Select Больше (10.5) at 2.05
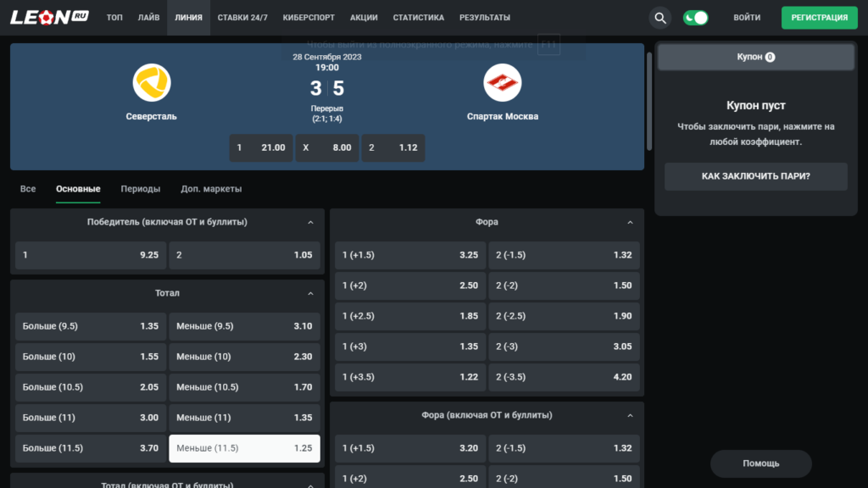 (x=90, y=387)
